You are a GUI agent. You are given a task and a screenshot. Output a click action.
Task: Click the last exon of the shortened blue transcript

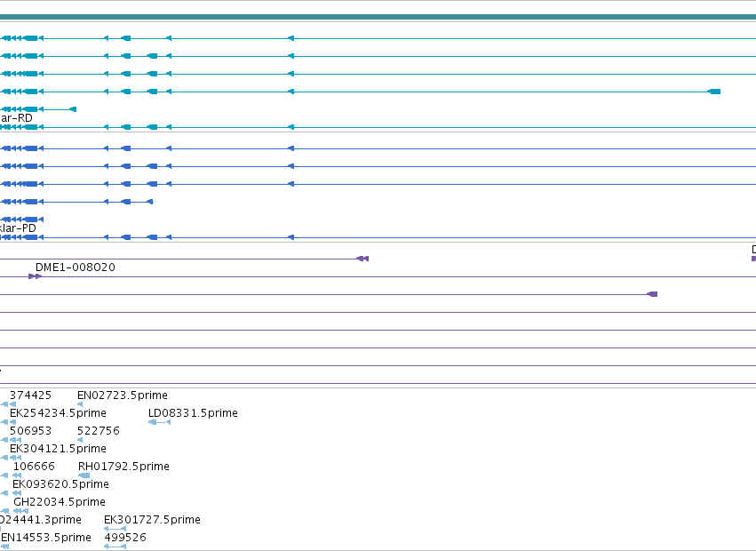[150, 202]
